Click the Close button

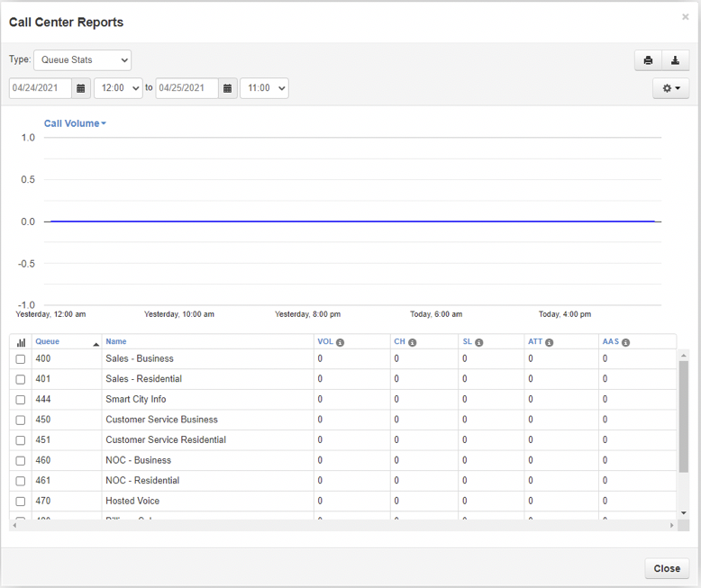tap(667, 568)
